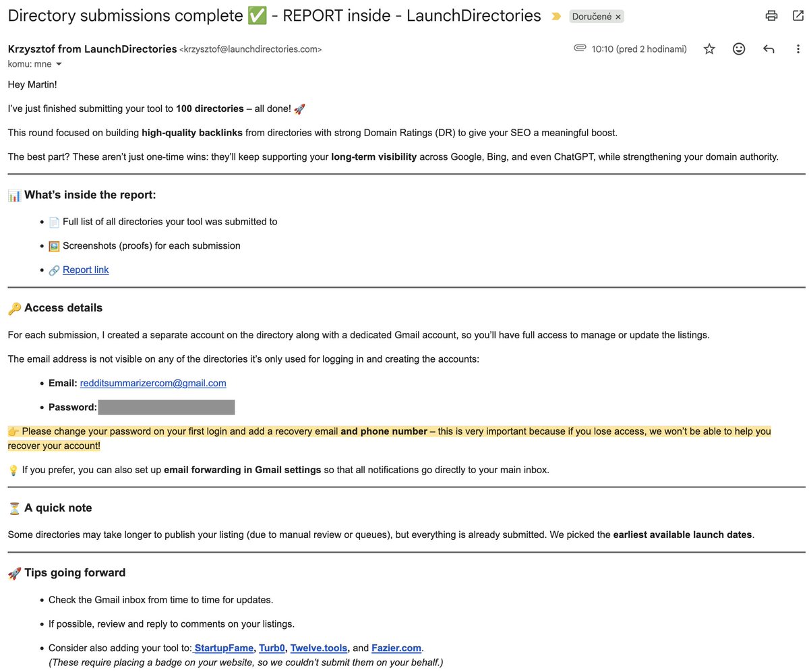Click the 10:10 timestamp text
This screenshot has height=672, width=809.
[x=639, y=49]
